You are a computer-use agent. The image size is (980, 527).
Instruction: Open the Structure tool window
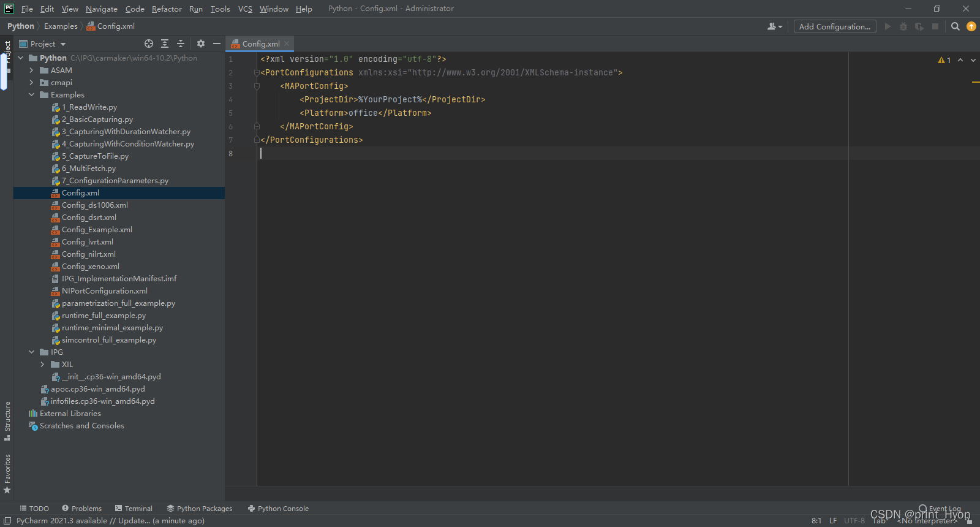pyautogui.click(x=7, y=421)
